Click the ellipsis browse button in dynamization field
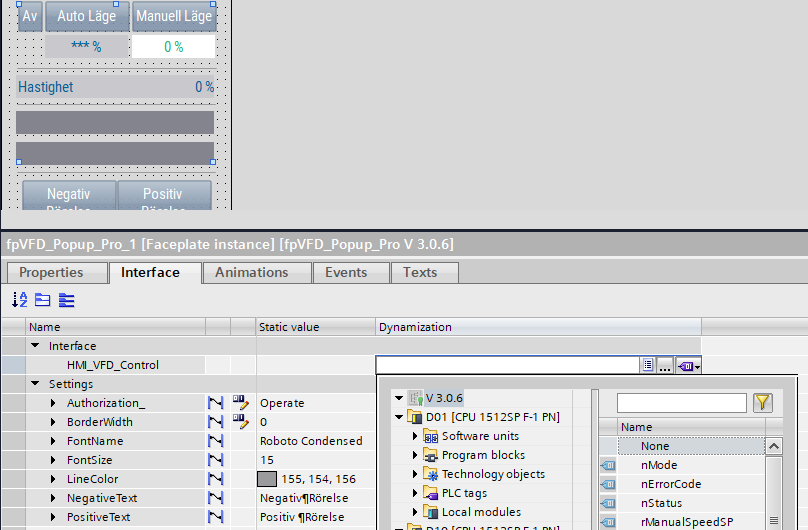 (665, 366)
